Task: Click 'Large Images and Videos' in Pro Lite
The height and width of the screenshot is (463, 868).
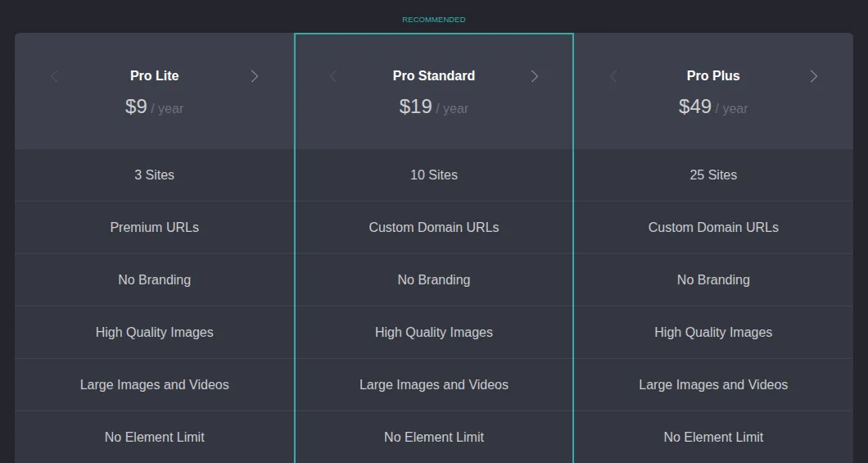Action: 155,385
